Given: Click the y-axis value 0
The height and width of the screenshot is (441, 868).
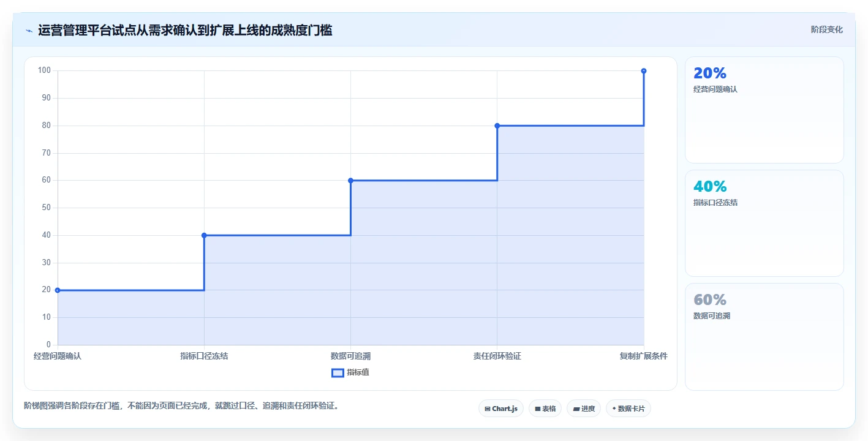Looking at the screenshot, I should pos(48,345).
